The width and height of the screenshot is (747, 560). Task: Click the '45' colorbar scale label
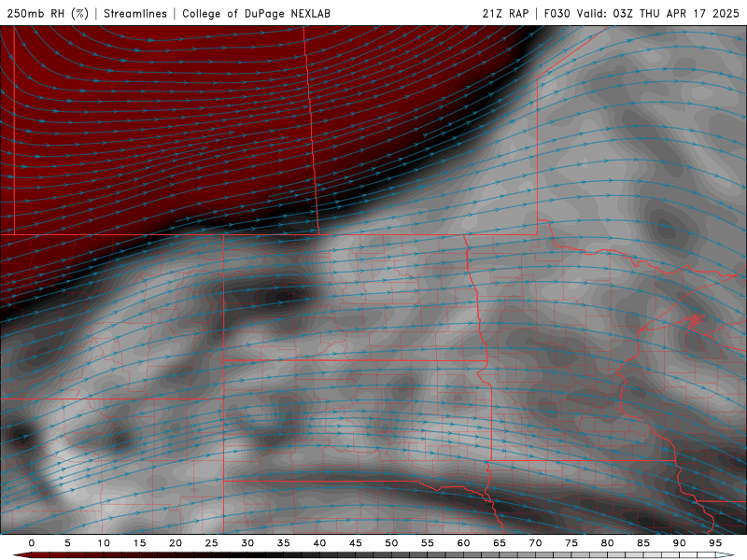point(356,543)
